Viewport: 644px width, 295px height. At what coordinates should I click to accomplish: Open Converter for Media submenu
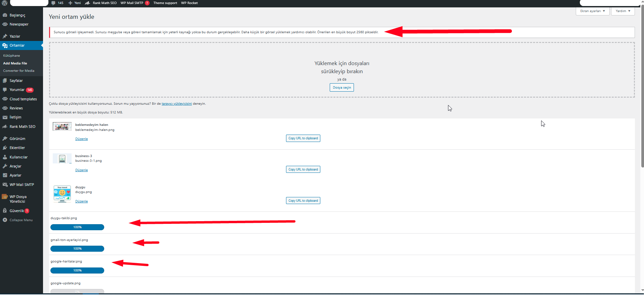pos(18,71)
